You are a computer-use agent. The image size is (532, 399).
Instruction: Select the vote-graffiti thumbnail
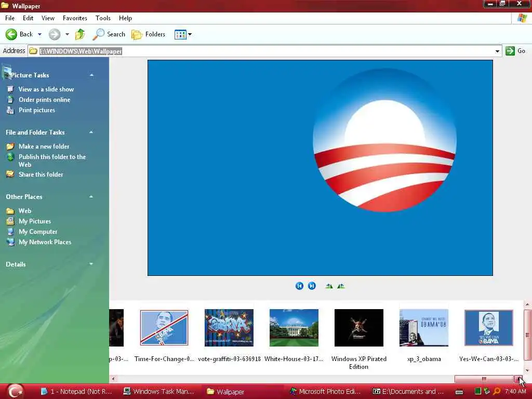[x=229, y=328]
